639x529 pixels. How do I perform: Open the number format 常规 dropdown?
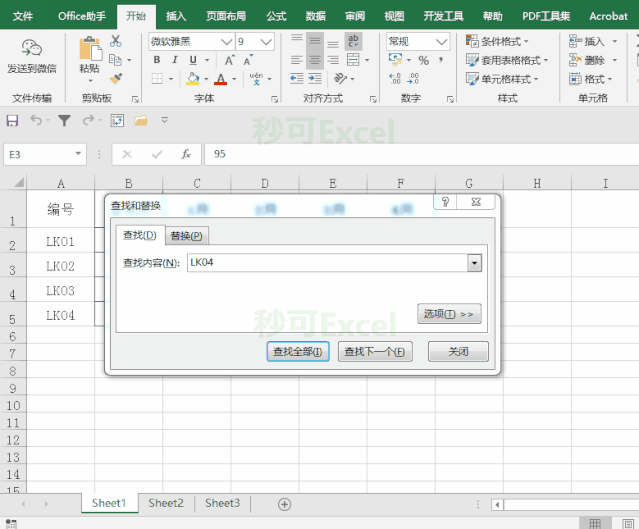[442, 42]
